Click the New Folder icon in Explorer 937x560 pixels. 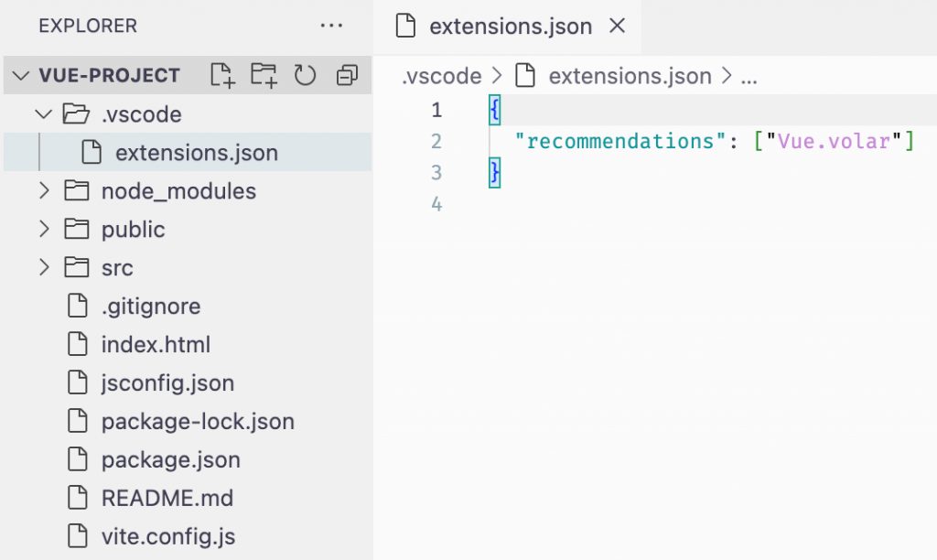tap(264, 75)
